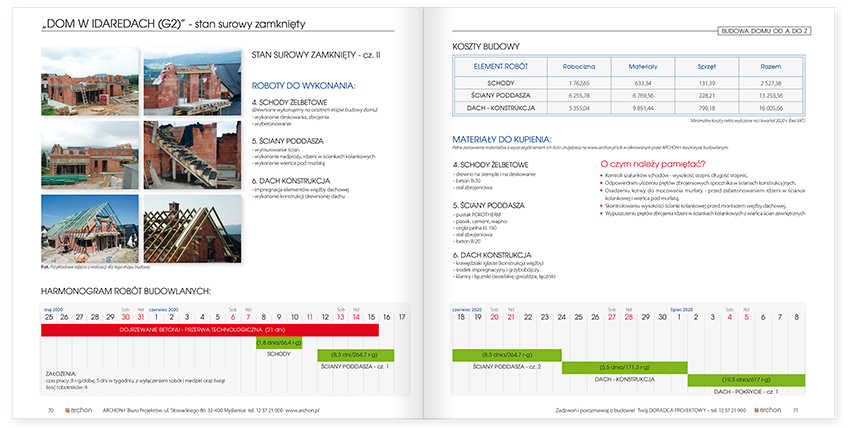Click the cell with value 6 255,78
Screen dimensions: 848x428
[x=579, y=95]
